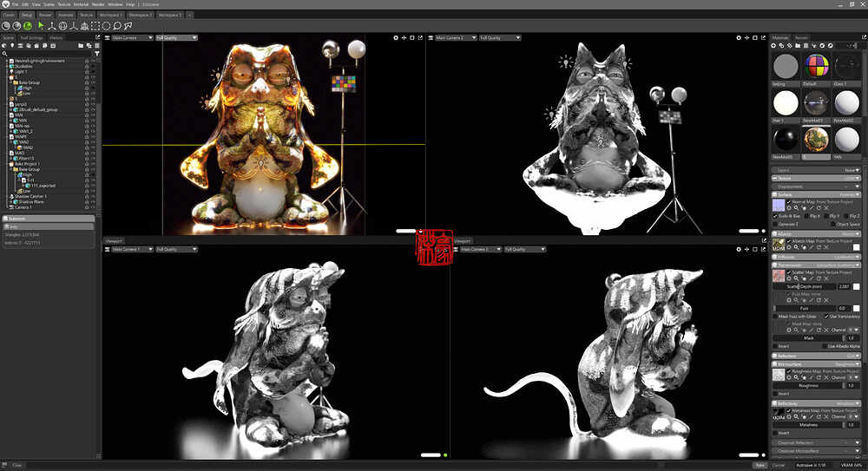Click the Clear button in bottom-left status bar
Image resolution: width=868 pixels, height=471 pixels.
pyautogui.click(x=17, y=466)
